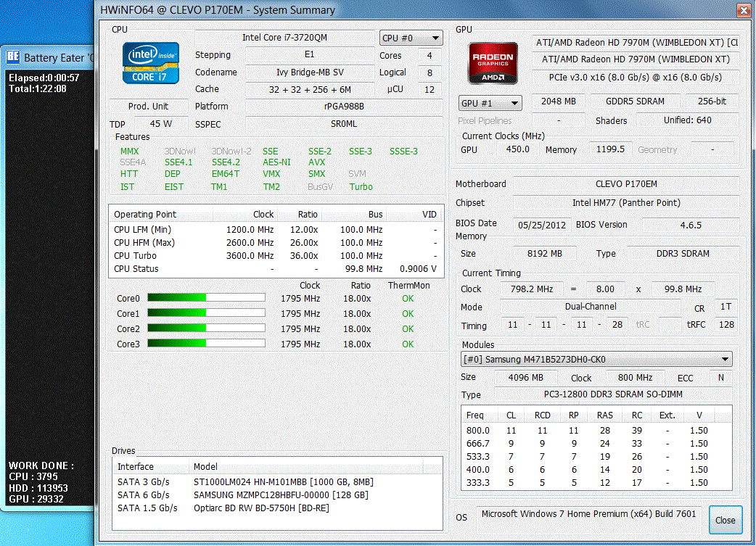Viewport: 756px width, 546px height.
Task: Click the SSPEC value SR0ML
Action: click(x=344, y=124)
